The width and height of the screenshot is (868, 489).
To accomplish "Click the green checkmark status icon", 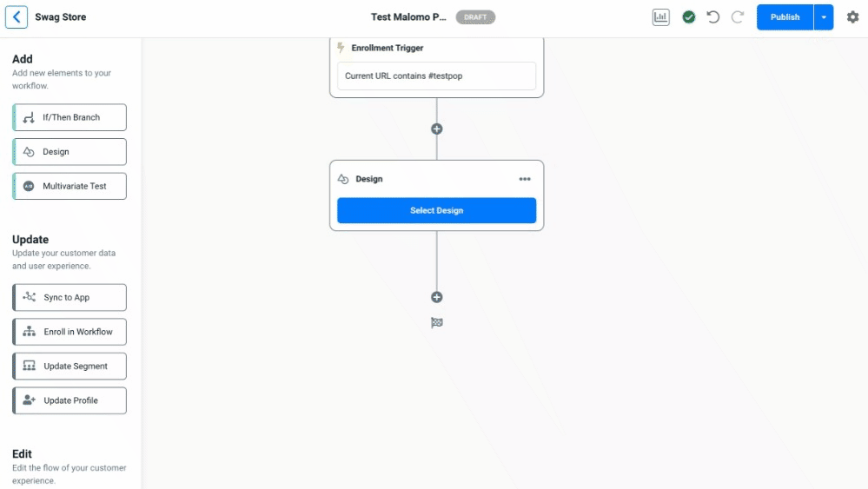I will (x=689, y=17).
